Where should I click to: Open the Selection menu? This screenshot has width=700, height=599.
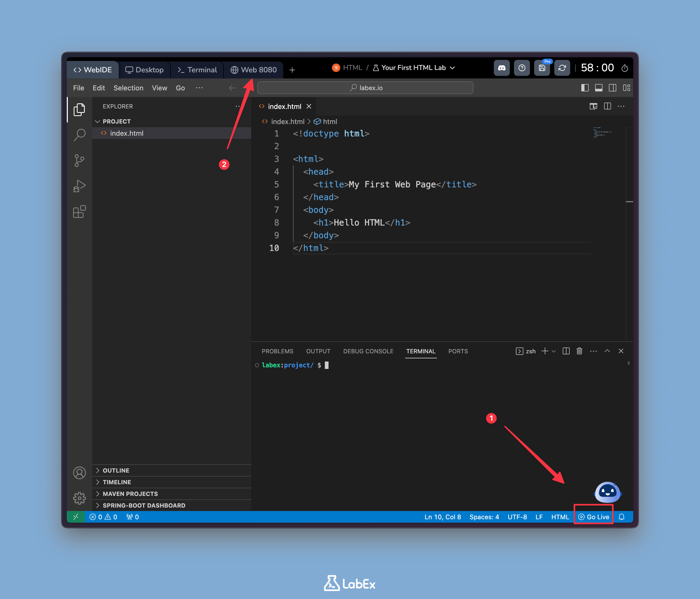[129, 87]
